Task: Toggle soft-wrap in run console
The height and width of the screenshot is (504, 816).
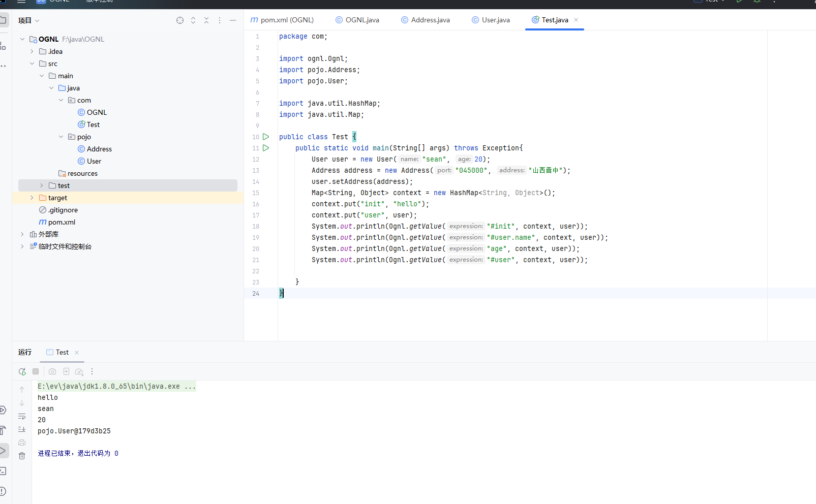Action: (22, 417)
